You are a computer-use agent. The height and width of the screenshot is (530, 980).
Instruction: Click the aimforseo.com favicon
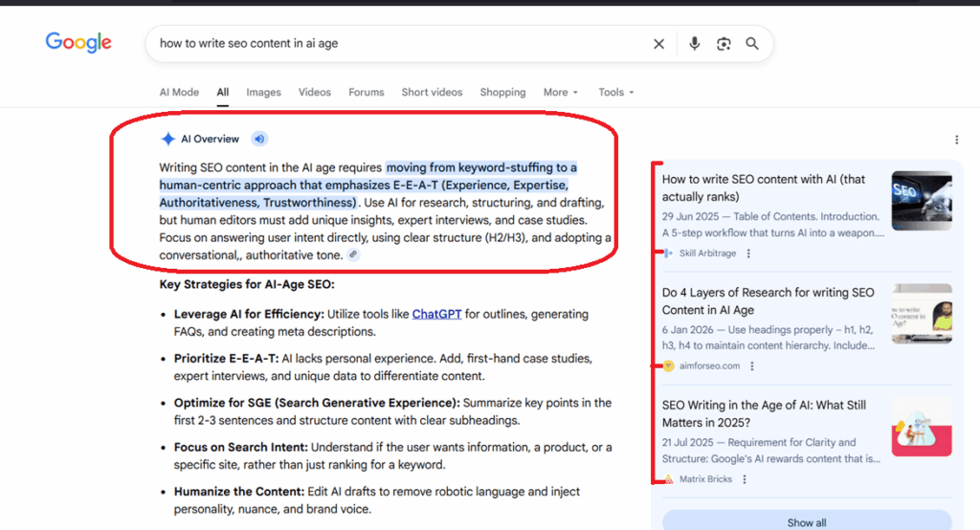pos(669,366)
